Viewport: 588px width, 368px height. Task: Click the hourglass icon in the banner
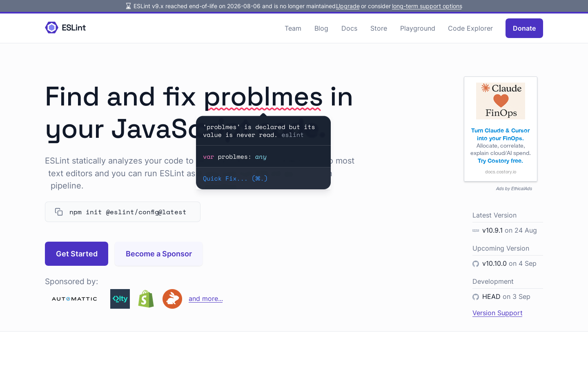coord(128,6)
